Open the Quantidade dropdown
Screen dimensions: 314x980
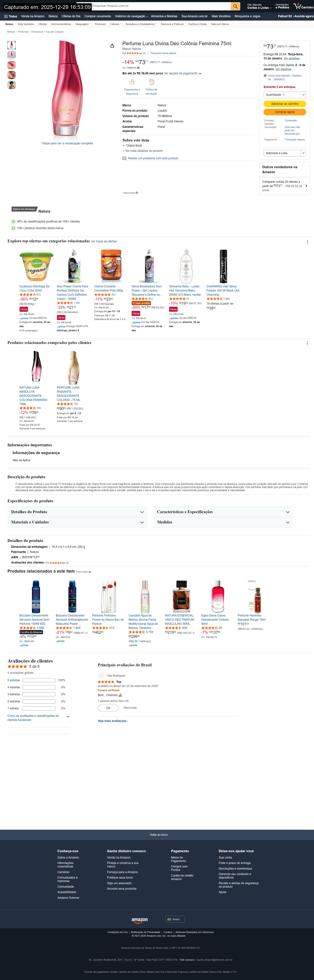point(285,95)
